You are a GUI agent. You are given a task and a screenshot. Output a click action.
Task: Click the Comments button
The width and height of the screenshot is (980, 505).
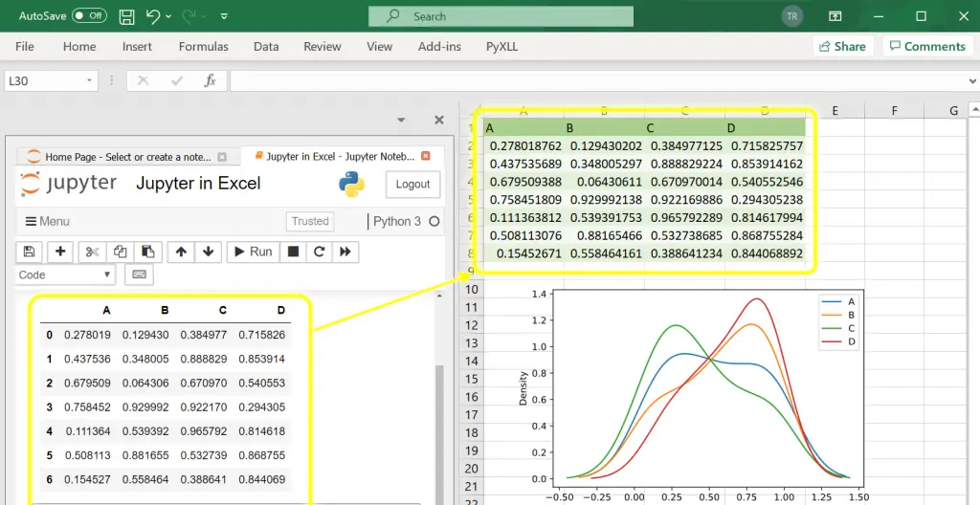tap(927, 46)
